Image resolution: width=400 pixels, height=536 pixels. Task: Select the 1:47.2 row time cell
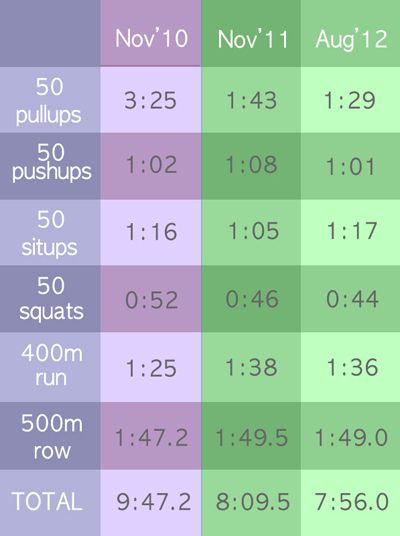151,436
